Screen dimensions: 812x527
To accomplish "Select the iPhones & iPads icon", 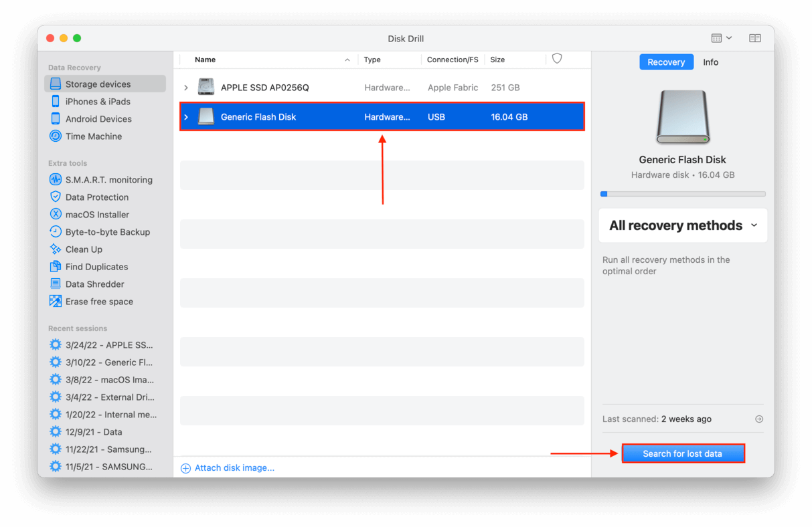I will click(56, 102).
